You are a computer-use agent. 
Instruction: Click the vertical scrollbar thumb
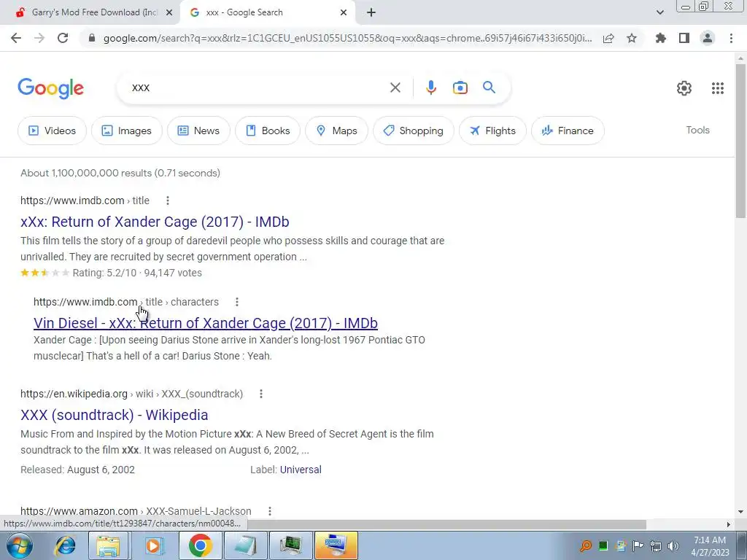[x=740, y=141]
